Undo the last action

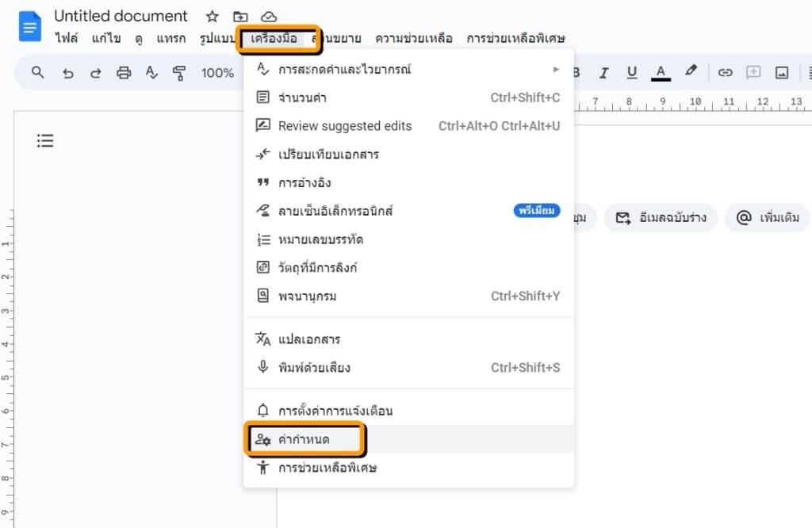coord(68,72)
